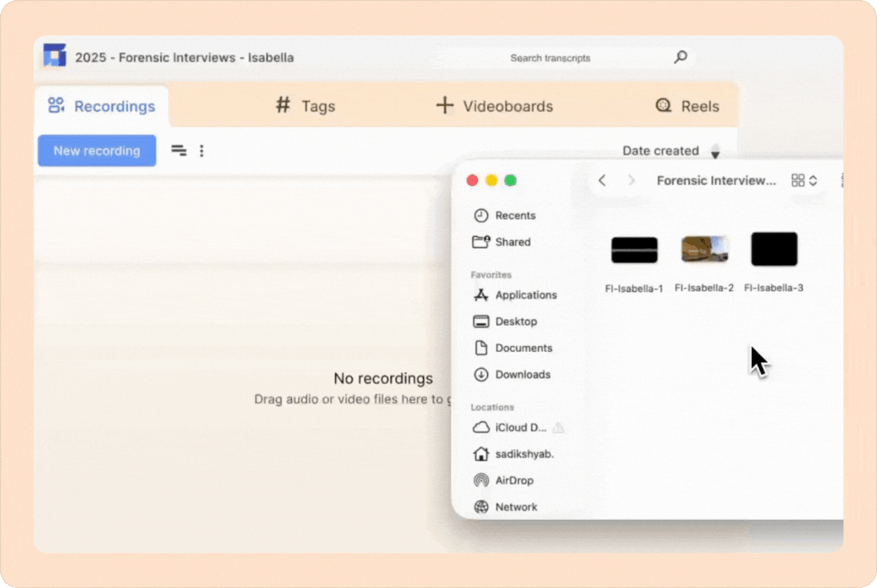Open iCloud Drive in Locations
Viewport: 877px width, 588px height.
click(x=520, y=428)
